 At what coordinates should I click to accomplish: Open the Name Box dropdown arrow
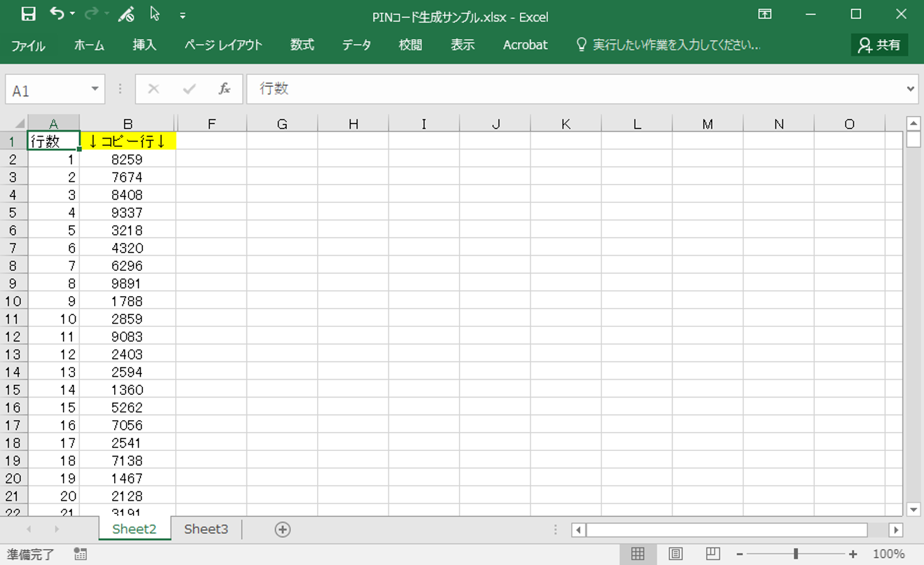[95, 89]
